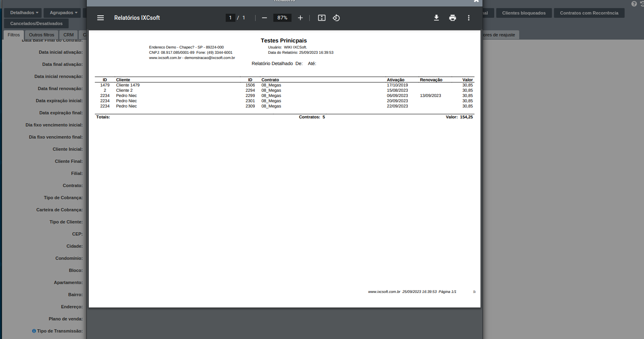Click the Testes Prinicpais report heading
Viewport: 644px width, 339px height.
tap(284, 40)
